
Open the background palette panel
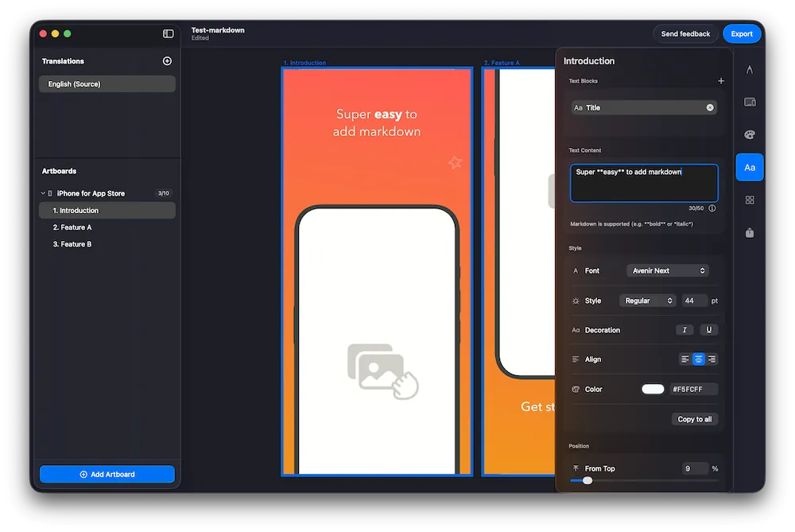tap(748, 134)
